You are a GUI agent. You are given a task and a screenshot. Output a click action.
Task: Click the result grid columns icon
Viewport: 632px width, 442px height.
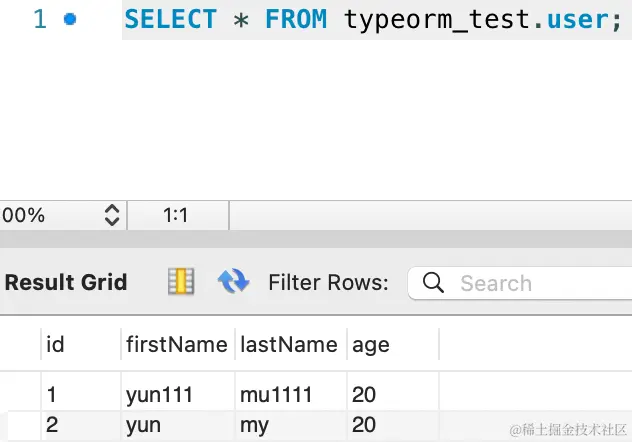coord(181,282)
